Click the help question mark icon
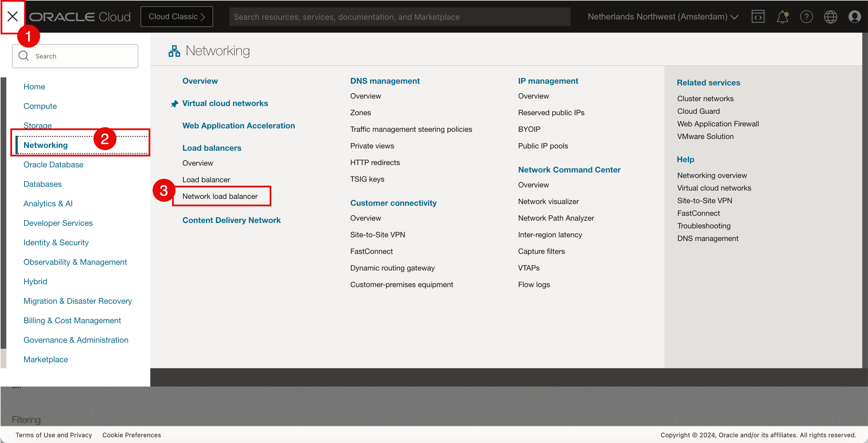868x443 pixels. click(x=806, y=17)
